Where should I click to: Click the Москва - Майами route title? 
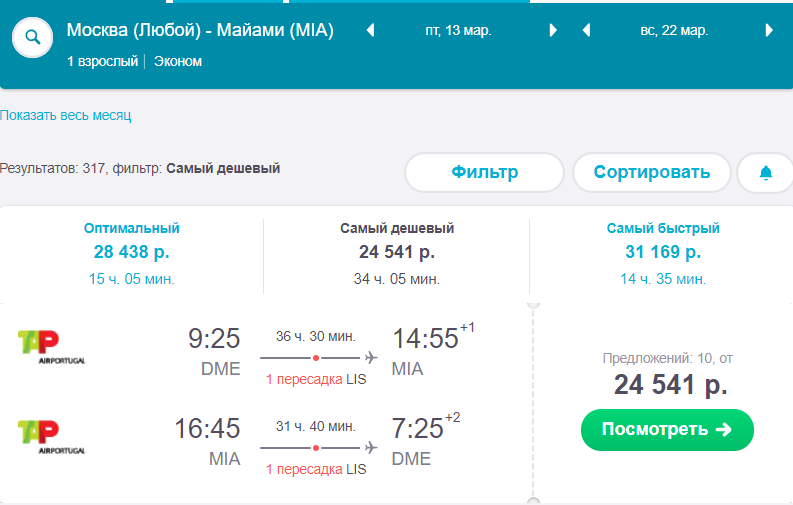point(200,30)
